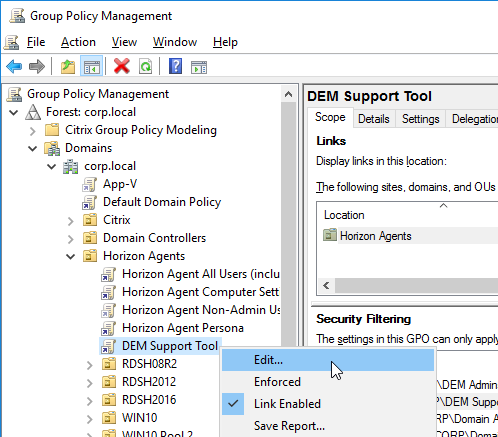Expand the Citrix OU tree node
This screenshot has height=437, width=498.
[71, 221]
